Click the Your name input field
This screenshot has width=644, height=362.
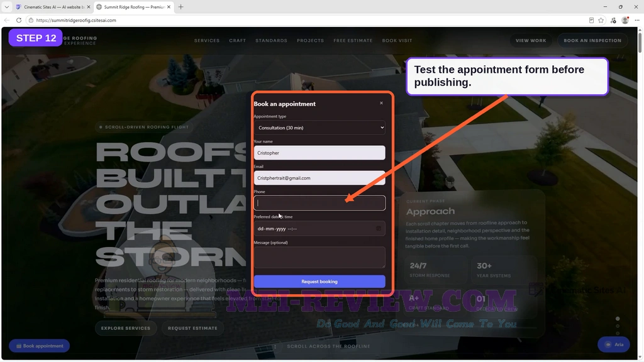pyautogui.click(x=319, y=153)
